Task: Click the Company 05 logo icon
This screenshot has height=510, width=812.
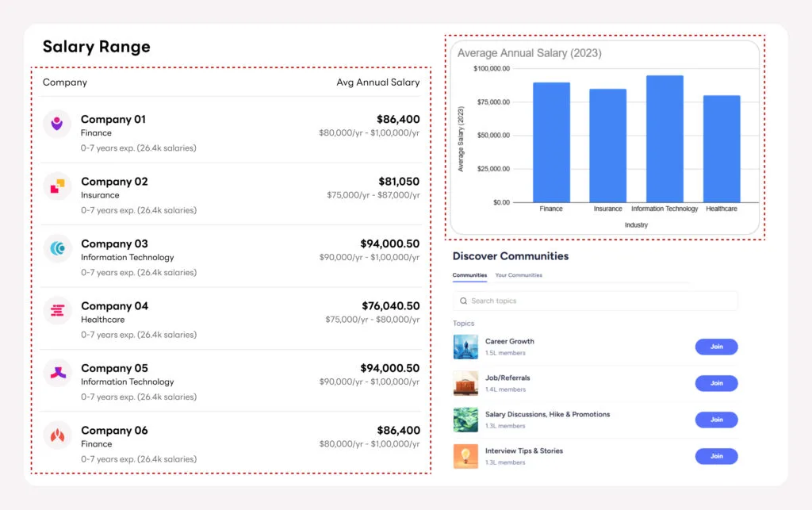Action: (57, 373)
